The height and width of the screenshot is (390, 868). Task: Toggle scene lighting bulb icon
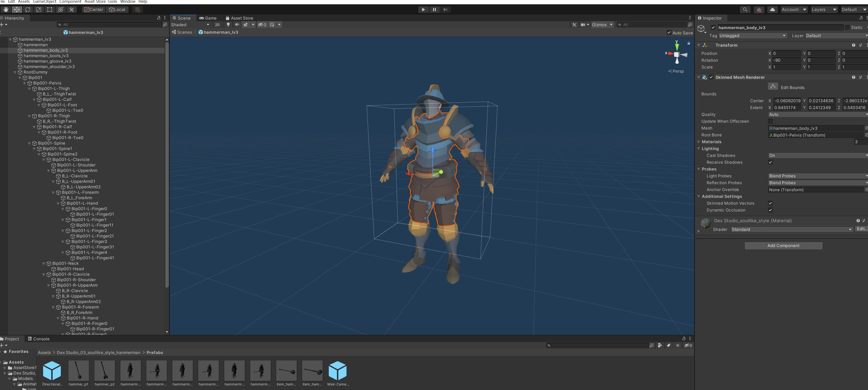click(228, 25)
